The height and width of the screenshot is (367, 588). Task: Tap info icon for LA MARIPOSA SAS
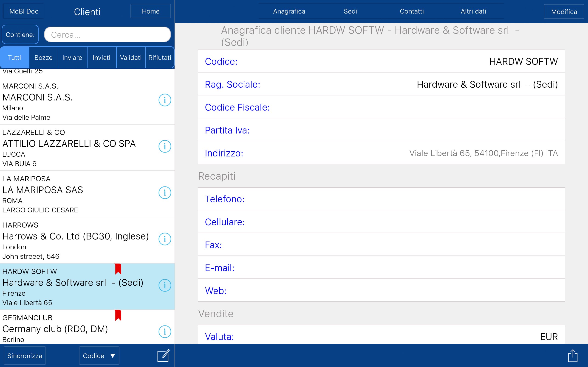(x=165, y=193)
